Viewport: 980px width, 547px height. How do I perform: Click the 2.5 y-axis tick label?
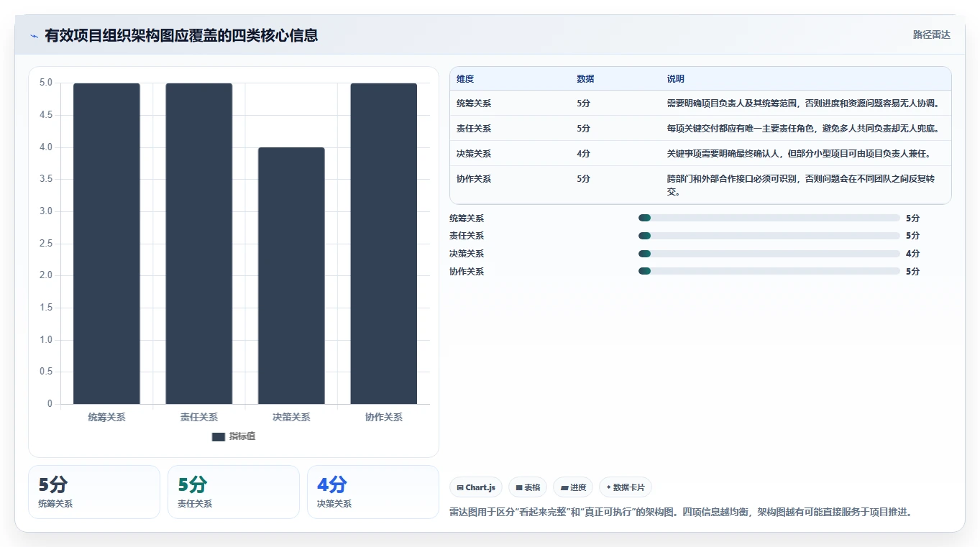pos(46,244)
